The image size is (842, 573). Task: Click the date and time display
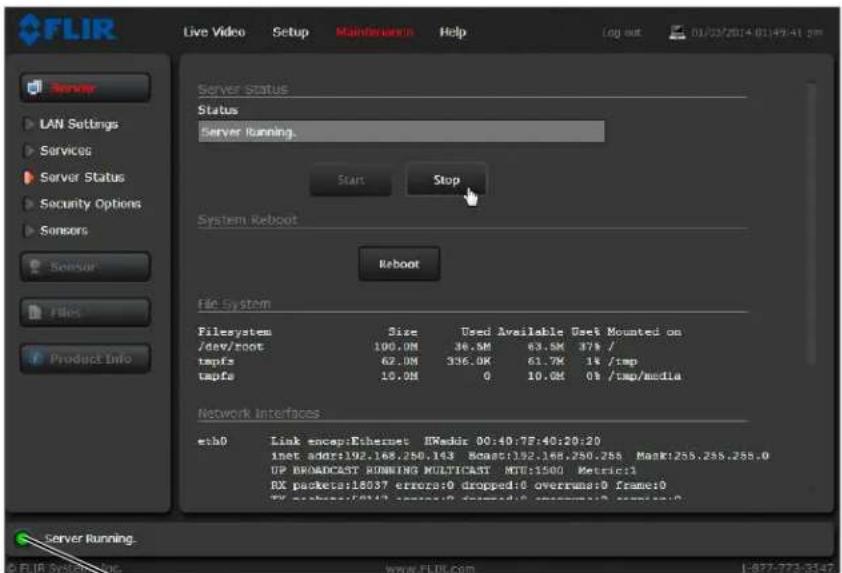click(756, 33)
